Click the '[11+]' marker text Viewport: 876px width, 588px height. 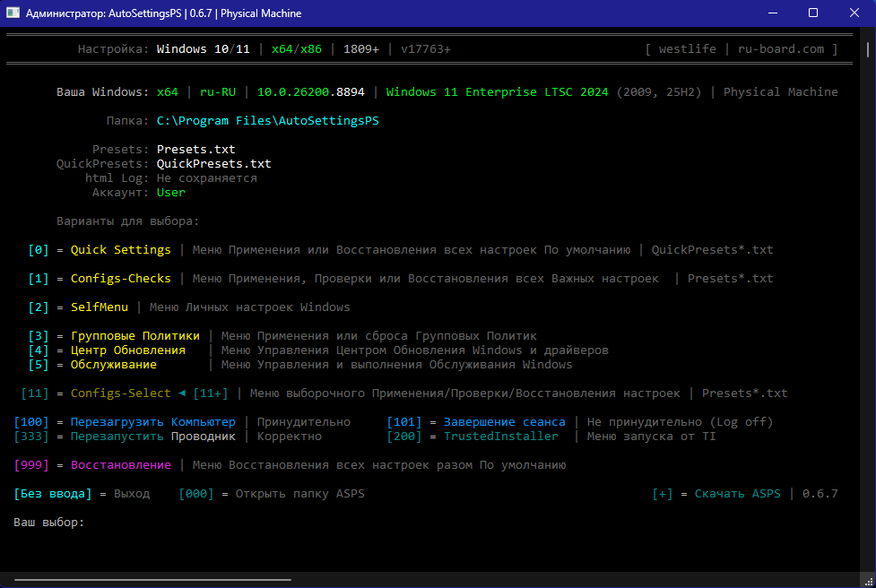pos(211,393)
